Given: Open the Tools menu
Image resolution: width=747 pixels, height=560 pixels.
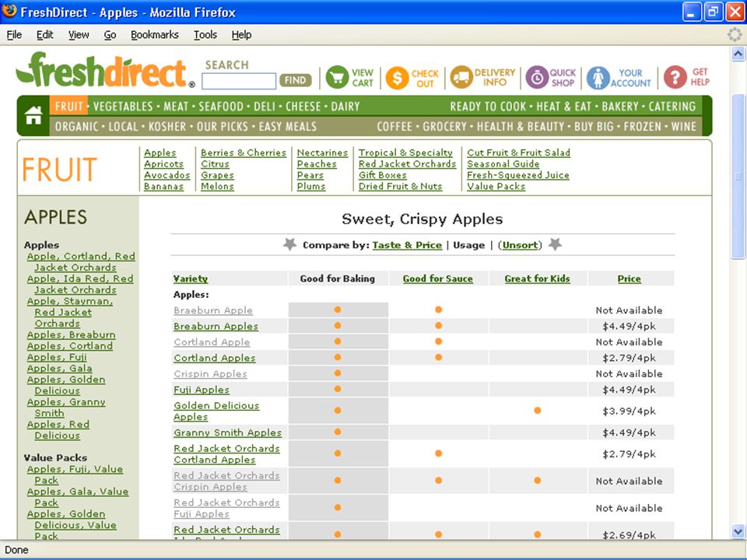Looking at the screenshot, I should [x=205, y=35].
